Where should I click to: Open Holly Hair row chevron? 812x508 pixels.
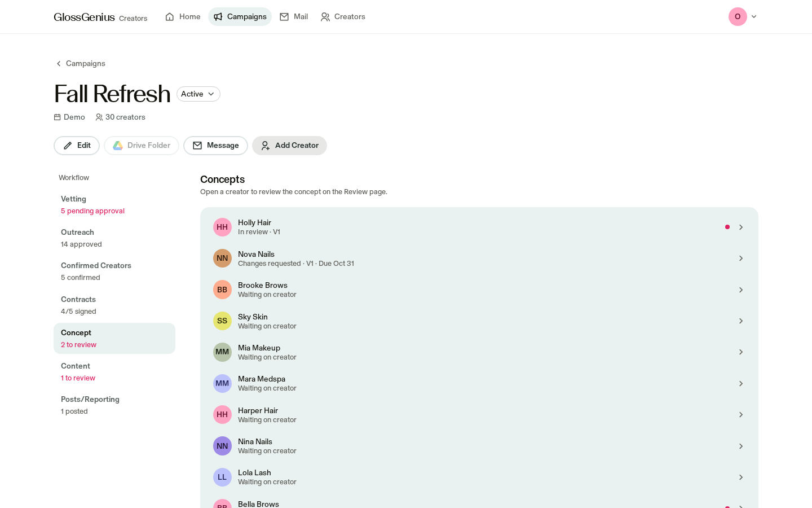click(x=741, y=227)
